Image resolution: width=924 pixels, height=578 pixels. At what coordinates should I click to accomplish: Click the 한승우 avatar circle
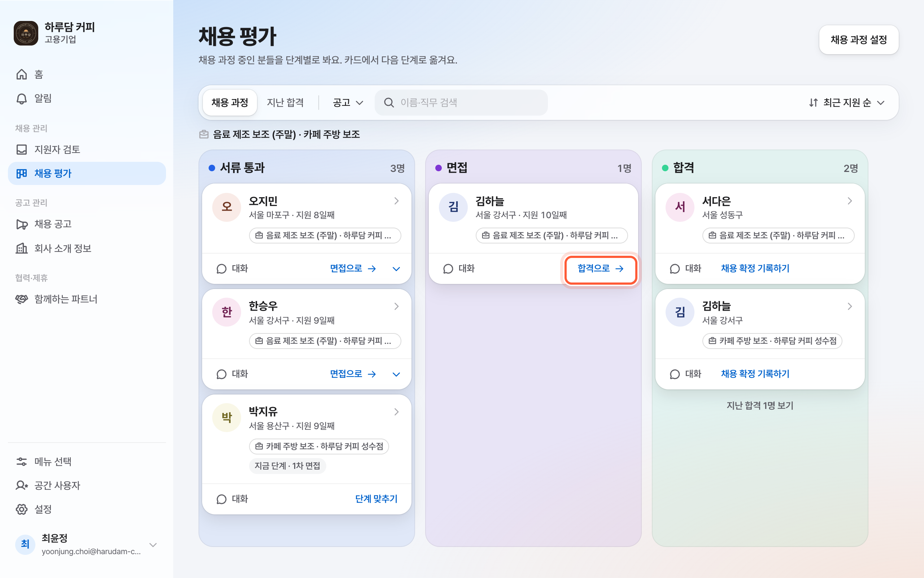pyautogui.click(x=227, y=312)
